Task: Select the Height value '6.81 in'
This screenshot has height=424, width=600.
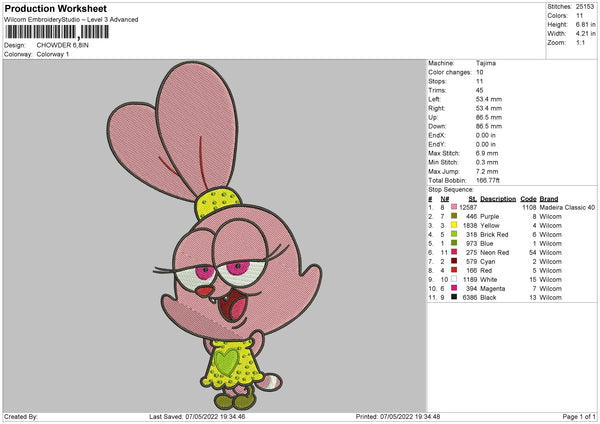Action: click(585, 24)
